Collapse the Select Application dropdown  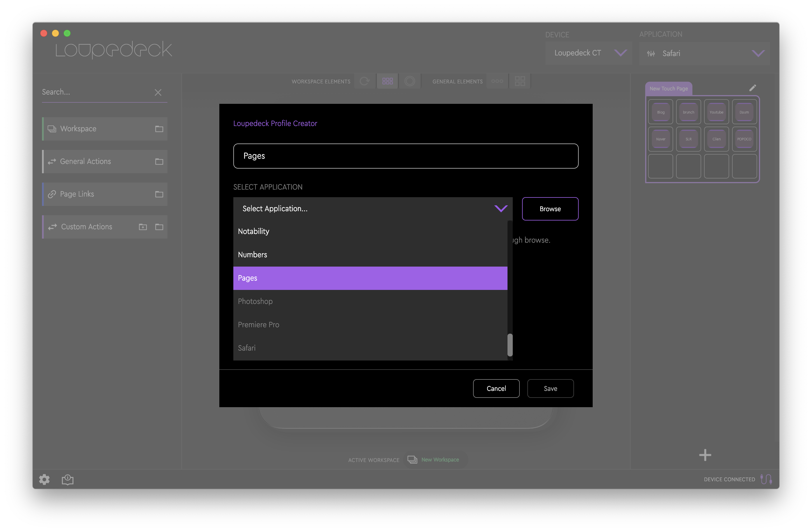[501, 209]
